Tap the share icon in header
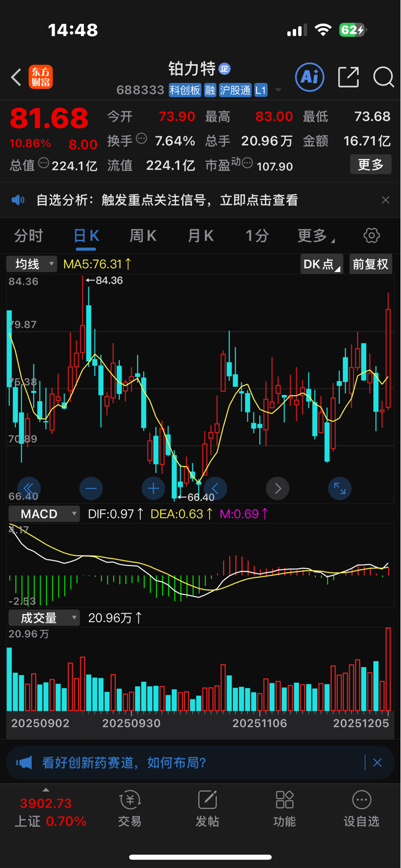Screen dimensions: 401x868 [x=348, y=77]
